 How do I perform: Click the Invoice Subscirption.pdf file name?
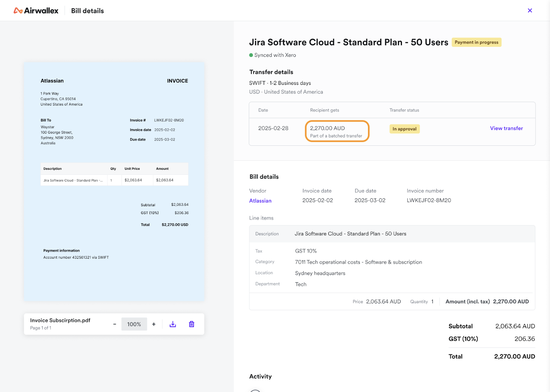click(x=60, y=320)
